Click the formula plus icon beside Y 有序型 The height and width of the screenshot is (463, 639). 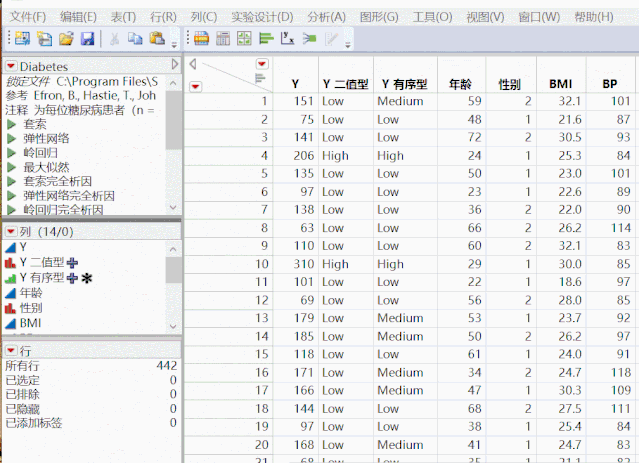click(x=72, y=278)
